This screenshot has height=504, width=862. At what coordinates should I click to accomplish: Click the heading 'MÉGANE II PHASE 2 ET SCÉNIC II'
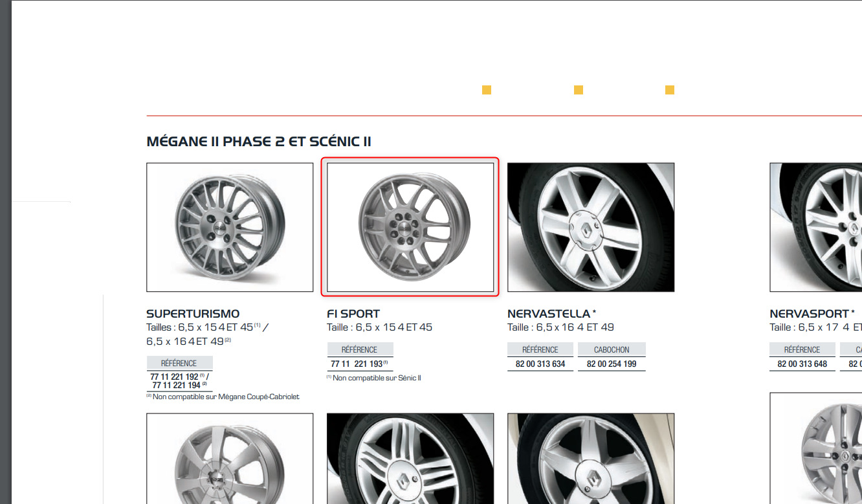259,142
